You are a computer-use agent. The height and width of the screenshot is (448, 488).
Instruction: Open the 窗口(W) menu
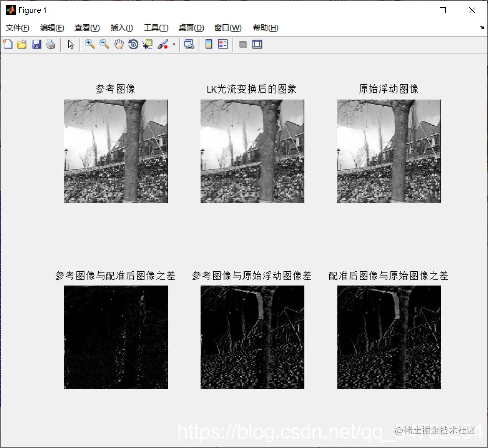(x=228, y=28)
